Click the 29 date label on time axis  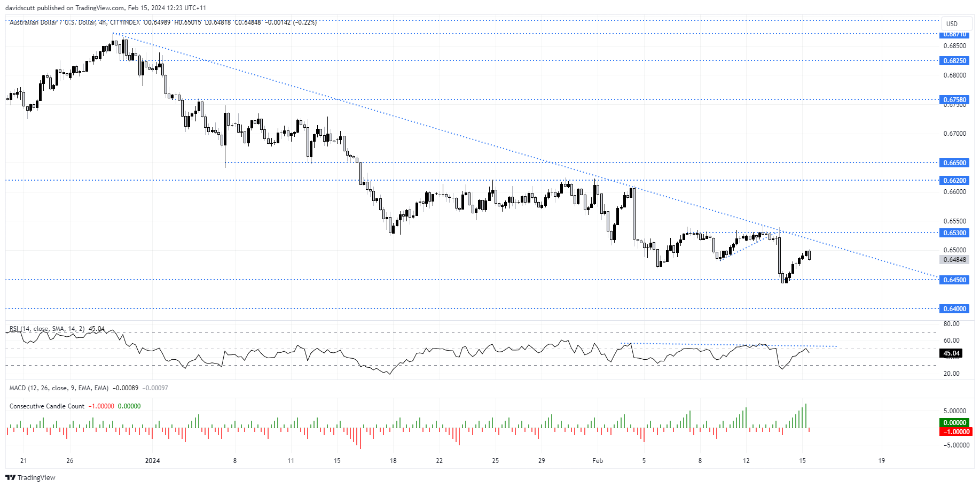pos(542,461)
